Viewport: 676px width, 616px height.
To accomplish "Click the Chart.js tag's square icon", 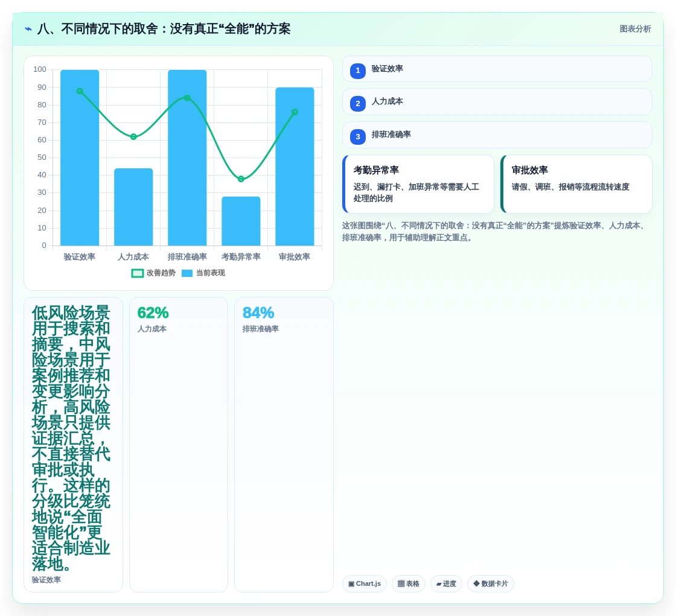I will click(x=351, y=584).
